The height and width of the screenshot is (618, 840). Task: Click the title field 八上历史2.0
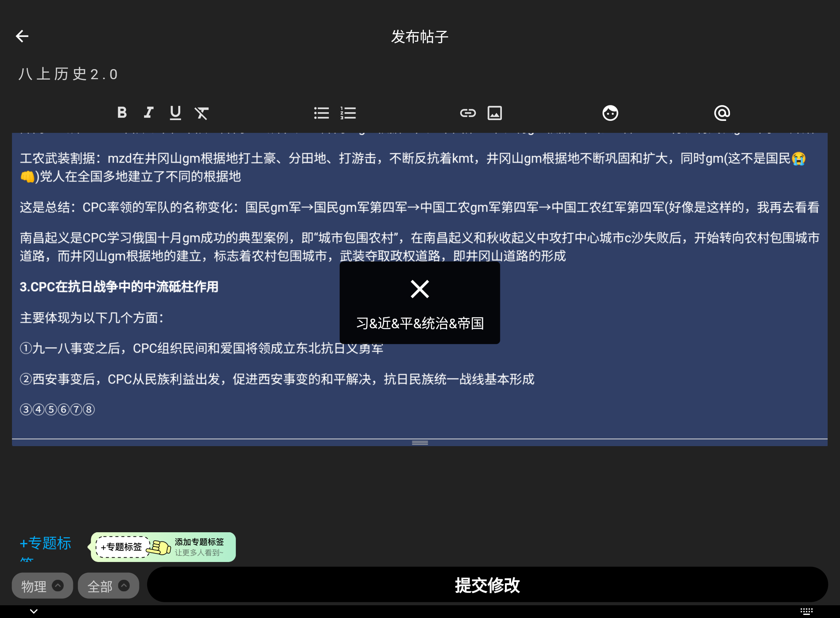click(x=68, y=74)
